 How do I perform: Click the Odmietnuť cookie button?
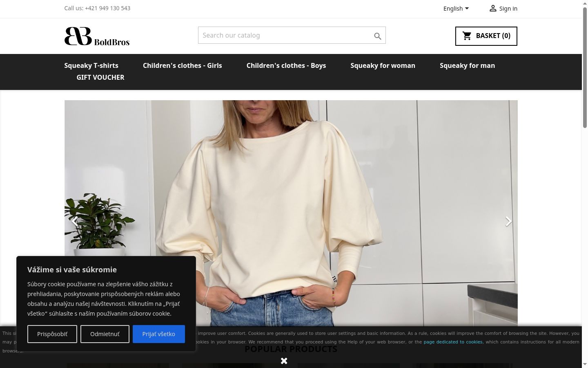coord(105,334)
